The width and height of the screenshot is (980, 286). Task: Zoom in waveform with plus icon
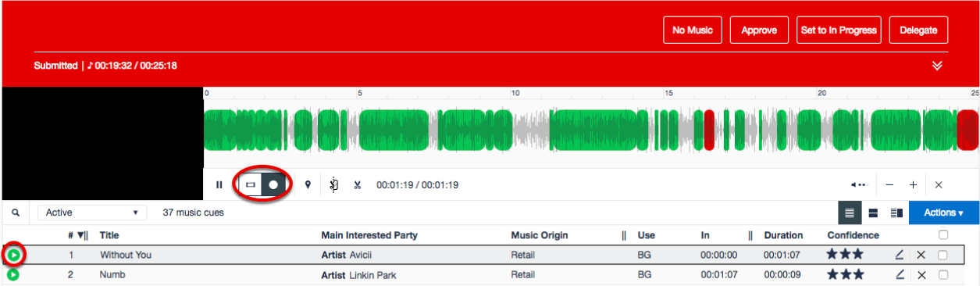point(913,185)
